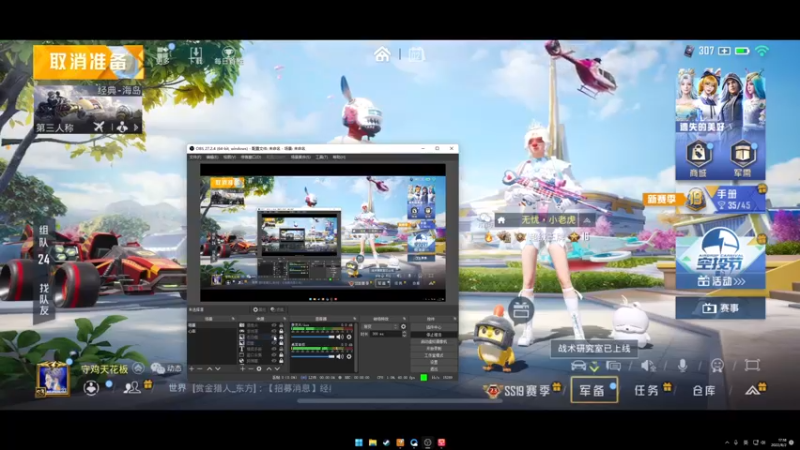800x450 pixels.
Task: Expand the arrow beside 第三人称 on map card
Action: point(136,127)
